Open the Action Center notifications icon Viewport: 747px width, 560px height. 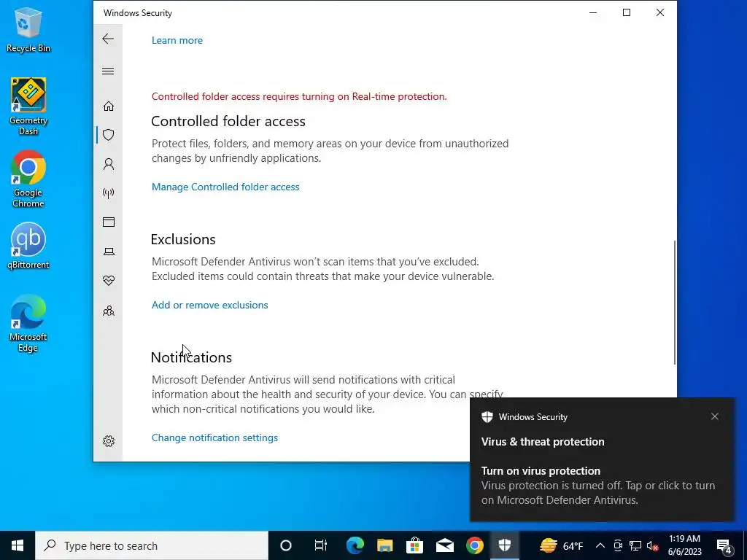724,545
